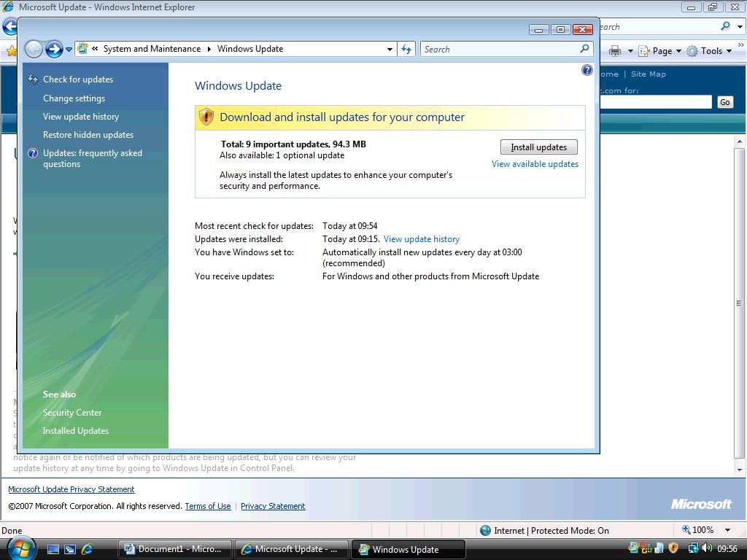
Task: Click the scroll down arrow in Internet Explorer
Action: click(x=740, y=470)
